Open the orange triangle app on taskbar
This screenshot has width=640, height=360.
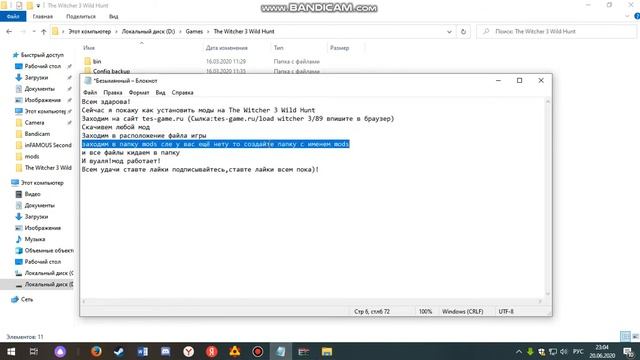pos(234,351)
